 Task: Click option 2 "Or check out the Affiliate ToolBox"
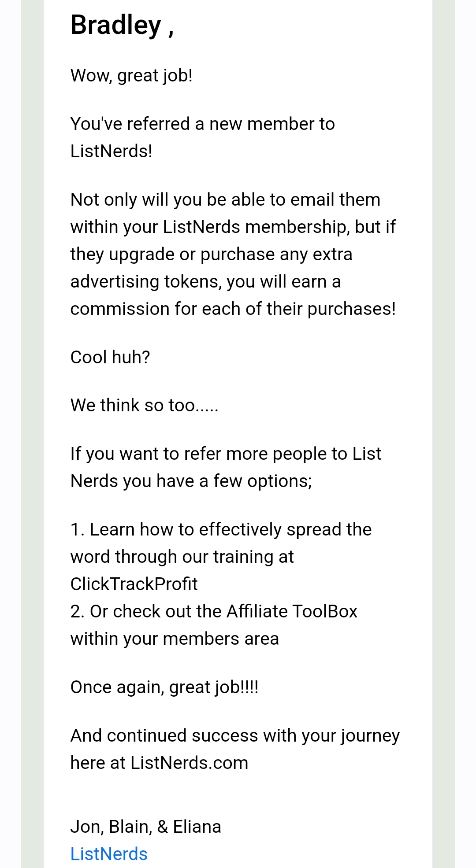[x=214, y=611]
